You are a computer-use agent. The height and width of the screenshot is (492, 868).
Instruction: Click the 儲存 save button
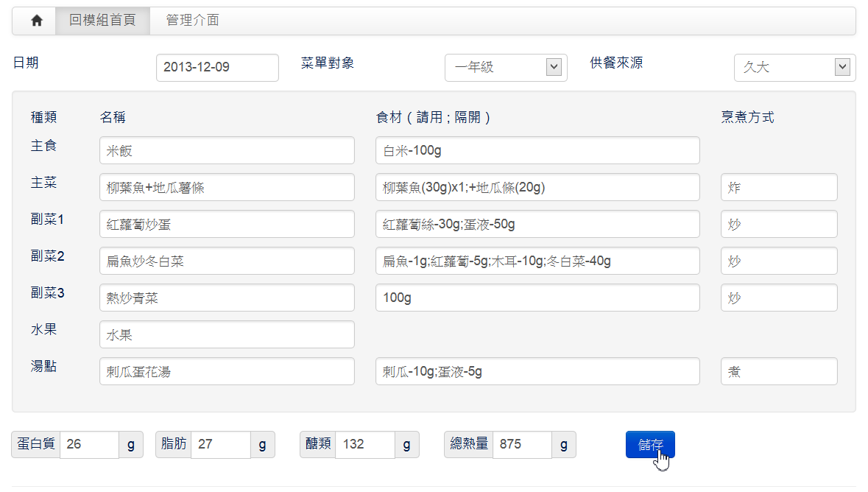pos(650,445)
